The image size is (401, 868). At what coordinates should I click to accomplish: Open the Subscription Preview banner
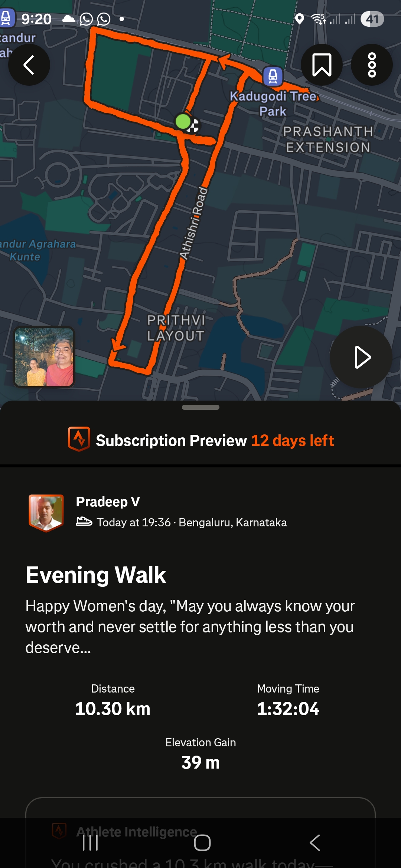click(200, 440)
